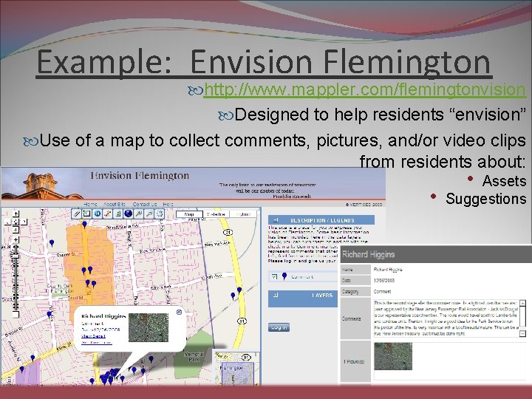Select the add-feature rectangle tool with plus
Screen dimensions: 532x399
pyautogui.click(x=87, y=214)
